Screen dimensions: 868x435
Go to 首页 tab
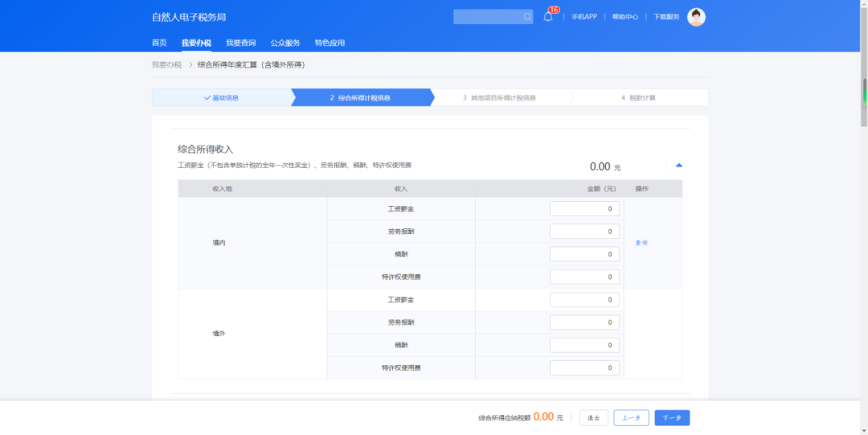159,43
